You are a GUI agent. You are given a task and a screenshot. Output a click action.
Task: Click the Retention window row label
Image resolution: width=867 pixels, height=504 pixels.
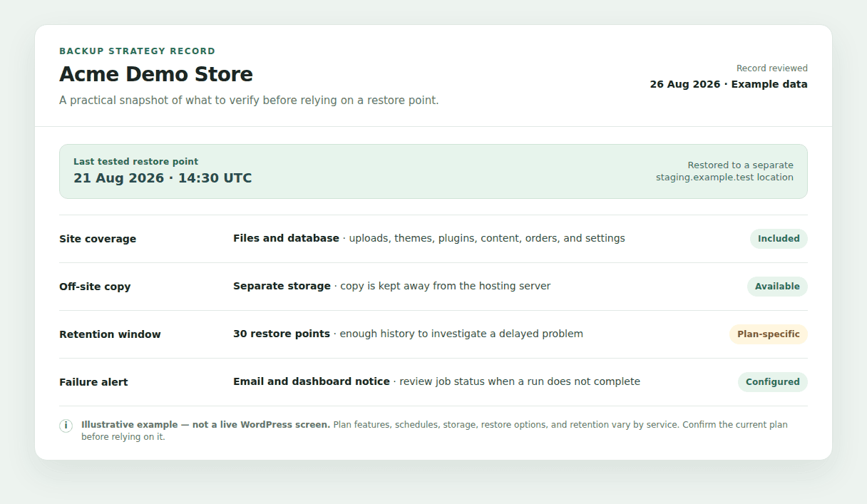tap(110, 334)
